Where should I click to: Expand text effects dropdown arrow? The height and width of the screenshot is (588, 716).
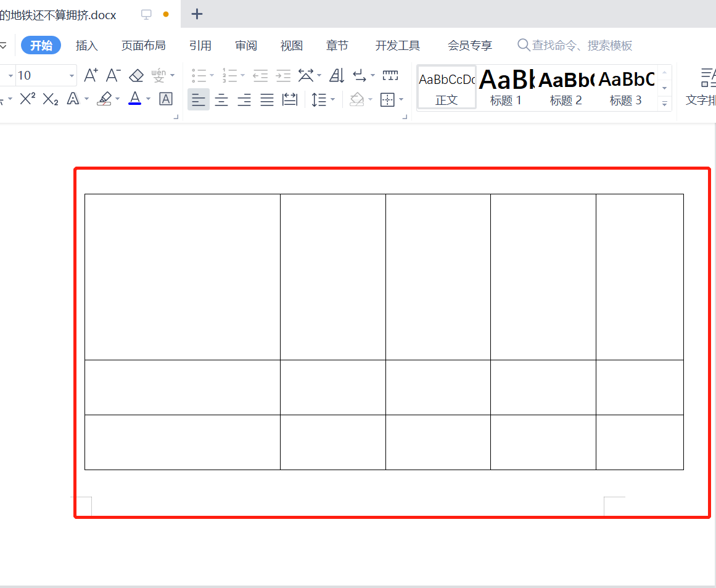point(87,99)
